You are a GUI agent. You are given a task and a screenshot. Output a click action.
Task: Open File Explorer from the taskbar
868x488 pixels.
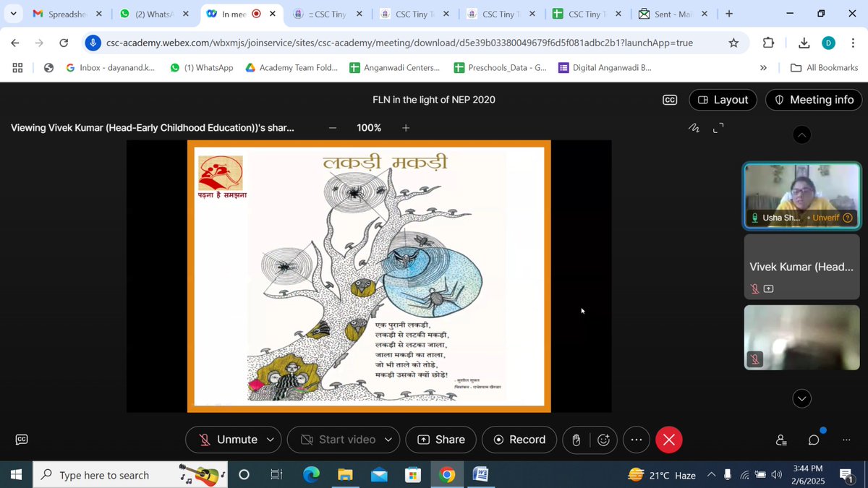[x=345, y=475]
